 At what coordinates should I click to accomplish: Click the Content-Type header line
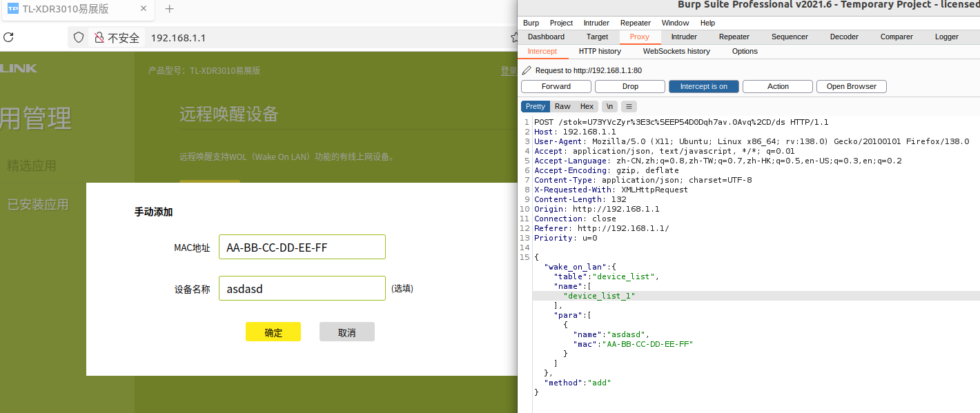point(643,180)
